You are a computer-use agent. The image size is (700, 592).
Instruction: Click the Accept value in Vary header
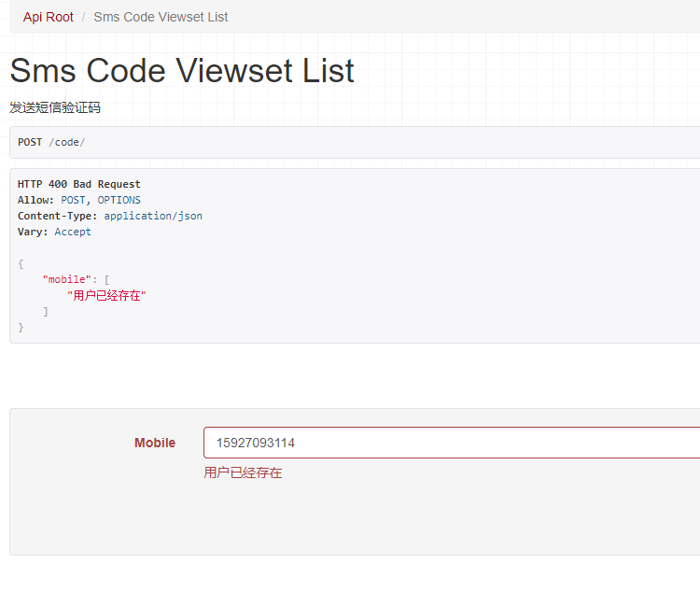coord(73,232)
